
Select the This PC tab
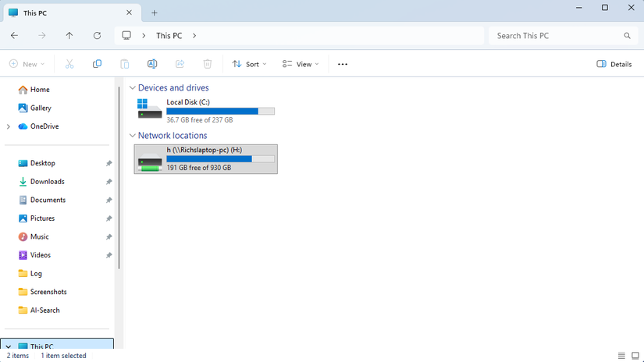click(73, 12)
